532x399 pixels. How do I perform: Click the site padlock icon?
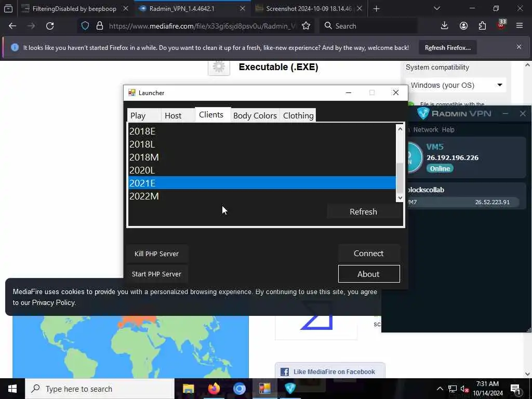[x=99, y=26]
